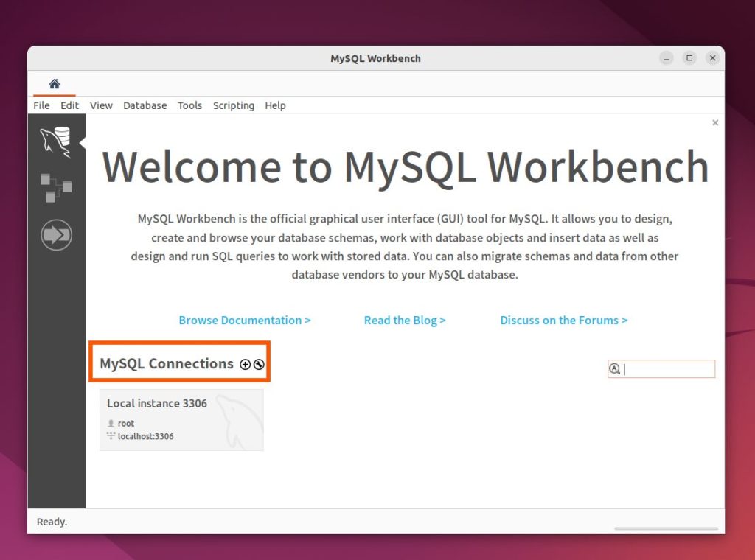Close the welcome message with small x
The image size is (755, 560).
pos(715,123)
